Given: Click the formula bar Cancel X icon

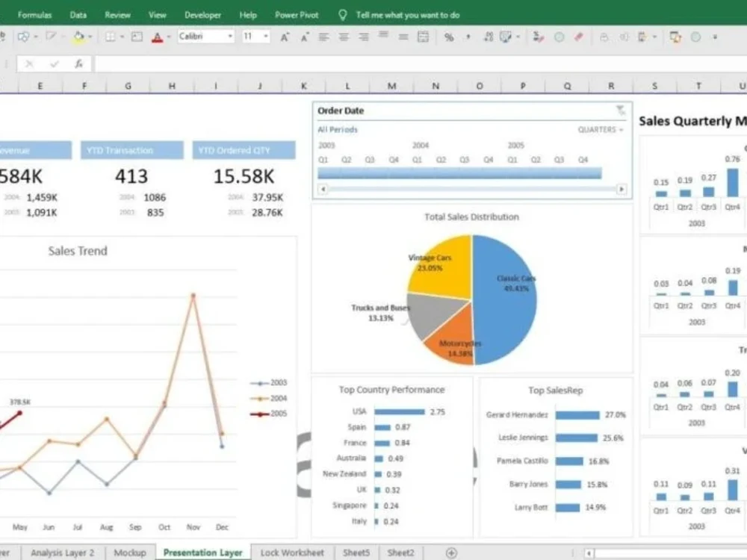Looking at the screenshot, I should click(x=29, y=63).
